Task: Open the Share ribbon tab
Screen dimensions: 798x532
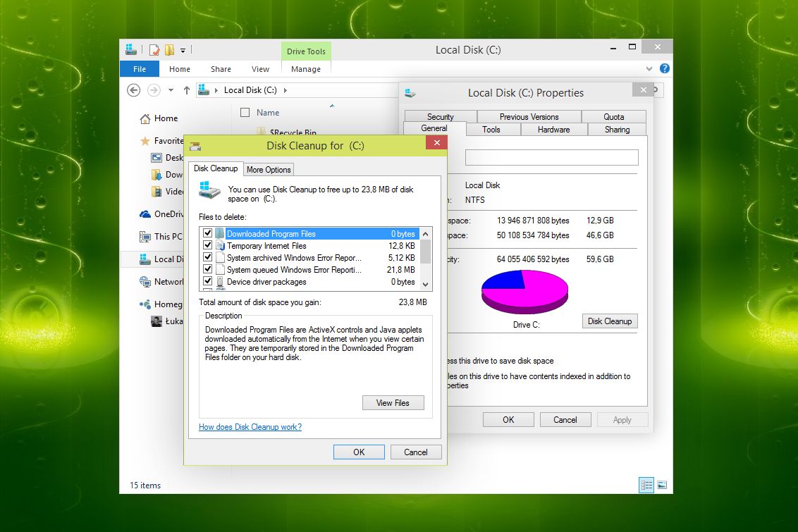Action: click(x=221, y=68)
